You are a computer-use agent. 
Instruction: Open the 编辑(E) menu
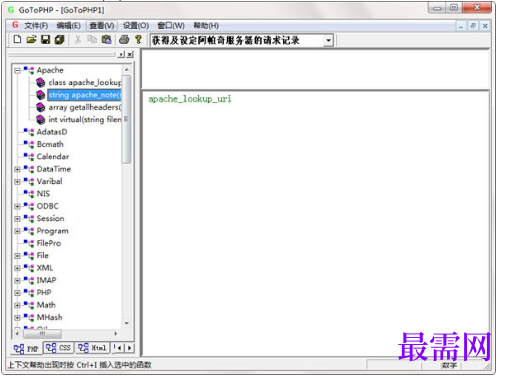(68, 26)
